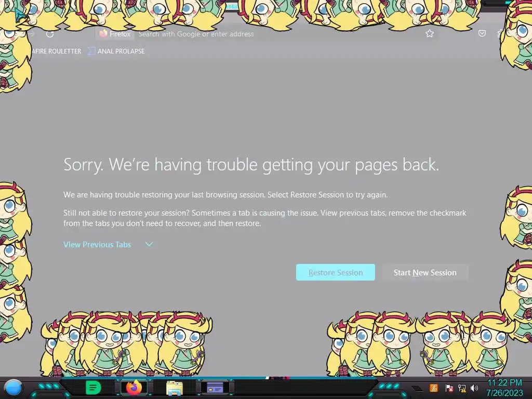Click the 'Sorry. We're having trouble' heading

tap(251, 165)
